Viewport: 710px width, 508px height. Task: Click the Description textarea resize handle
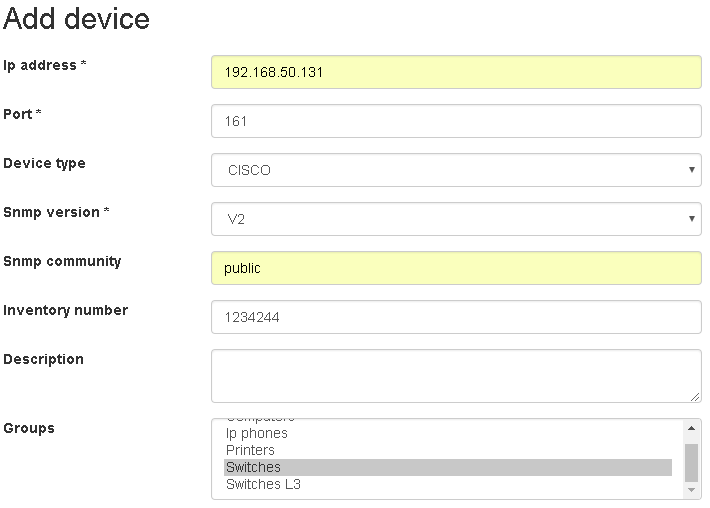[695, 396]
